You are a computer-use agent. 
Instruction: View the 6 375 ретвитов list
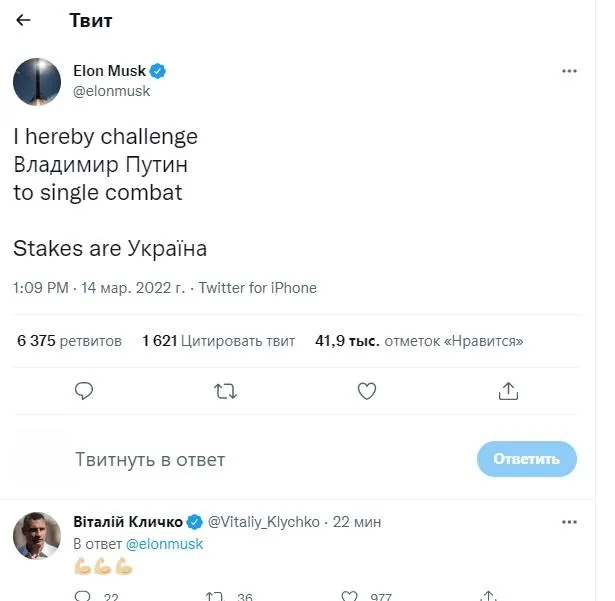point(69,341)
